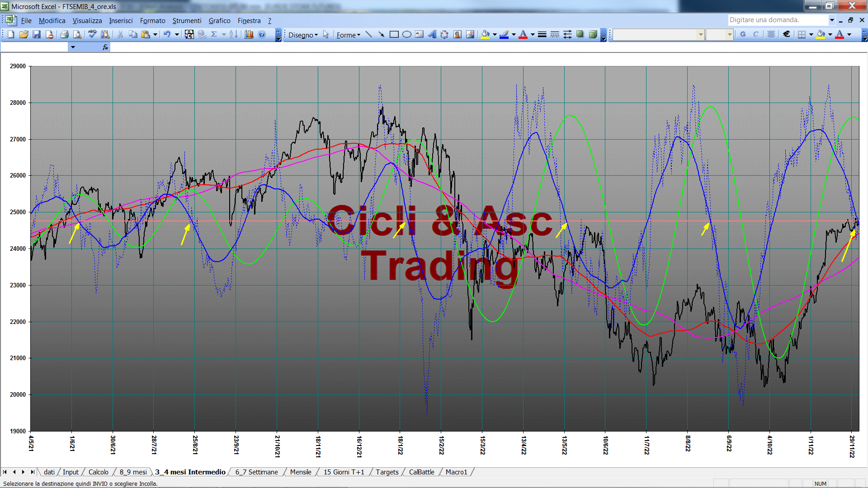
Task: Open Print Preview from the toolbar
Action: point(77,34)
